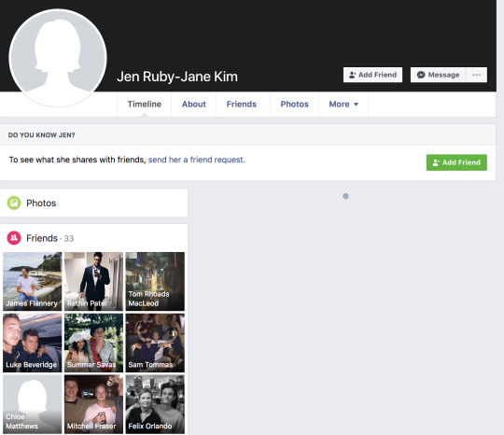The width and height of the screenshot is (504, 435).
Task: Switch to the Friends tab
Action: coord(242,105)
